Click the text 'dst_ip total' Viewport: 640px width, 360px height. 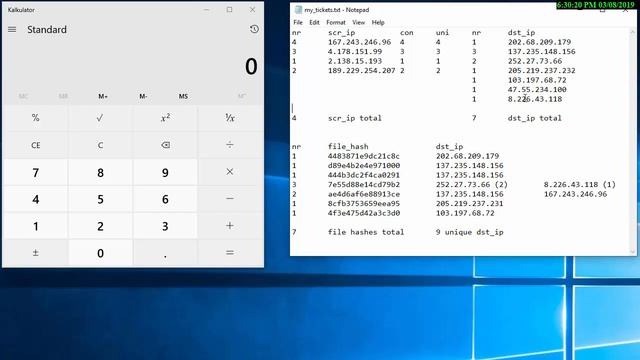coord(534,118)
